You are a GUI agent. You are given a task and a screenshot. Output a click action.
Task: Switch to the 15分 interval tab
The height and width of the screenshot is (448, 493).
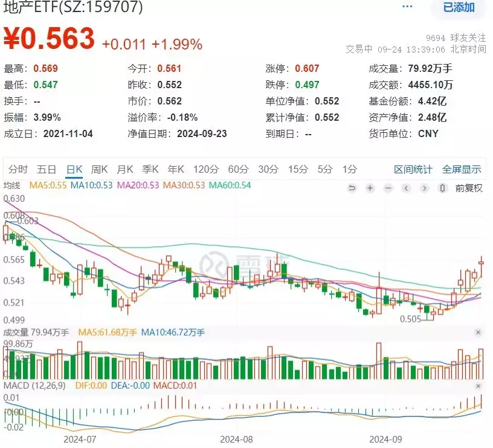pos(298,169)
